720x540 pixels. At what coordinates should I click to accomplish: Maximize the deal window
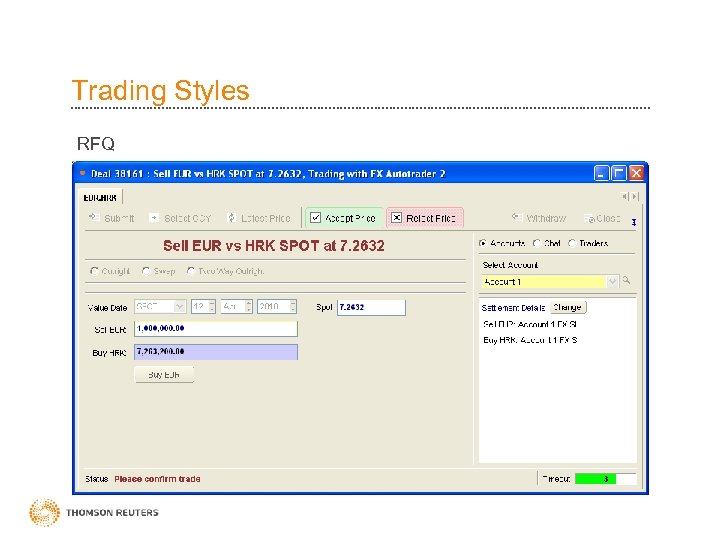click(619, 173)
